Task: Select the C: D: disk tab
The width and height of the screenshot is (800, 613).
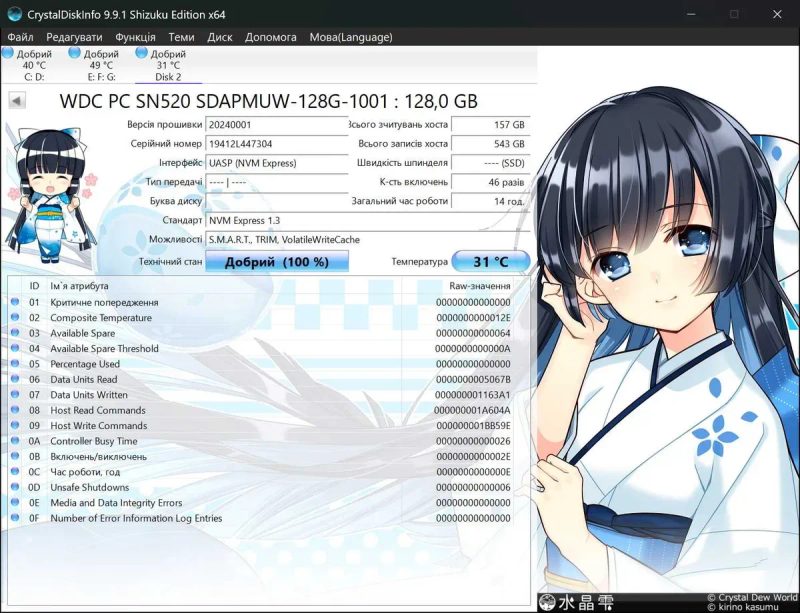Action: (34, 65)
